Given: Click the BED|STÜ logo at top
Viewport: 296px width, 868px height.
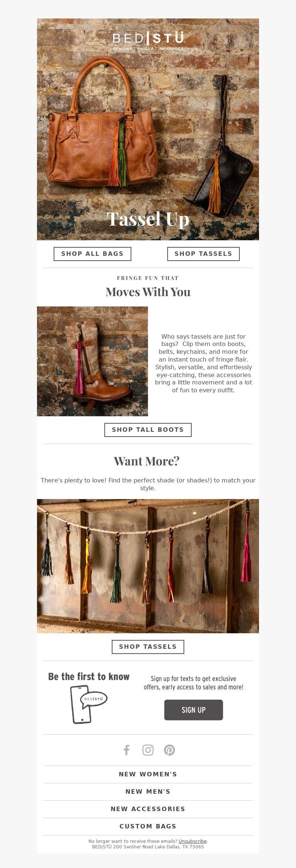Looking at the screenshot, I should pos(148,41).
